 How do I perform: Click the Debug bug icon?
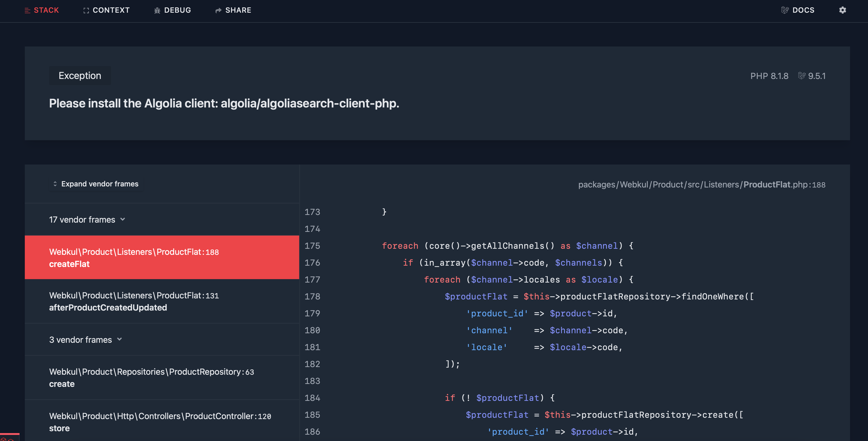click(x=157, y=11)
